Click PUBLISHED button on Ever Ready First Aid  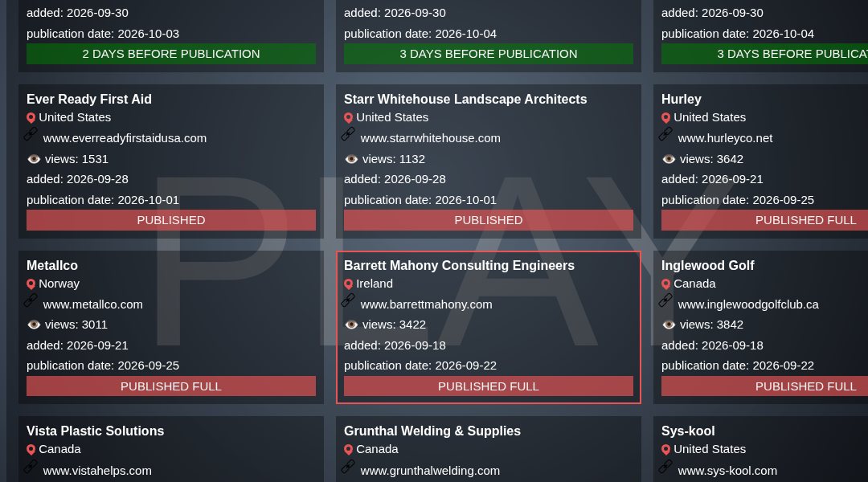[x=171, y=220]
